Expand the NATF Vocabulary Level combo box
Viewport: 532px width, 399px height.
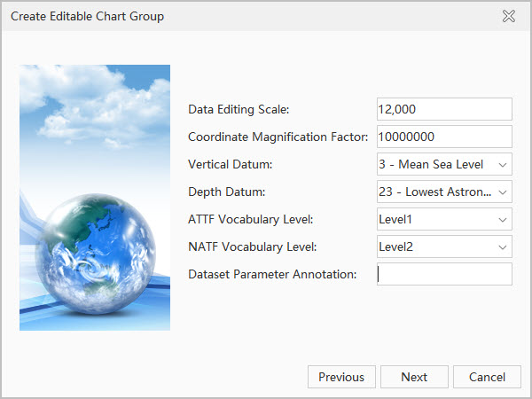tap(444, 247)
